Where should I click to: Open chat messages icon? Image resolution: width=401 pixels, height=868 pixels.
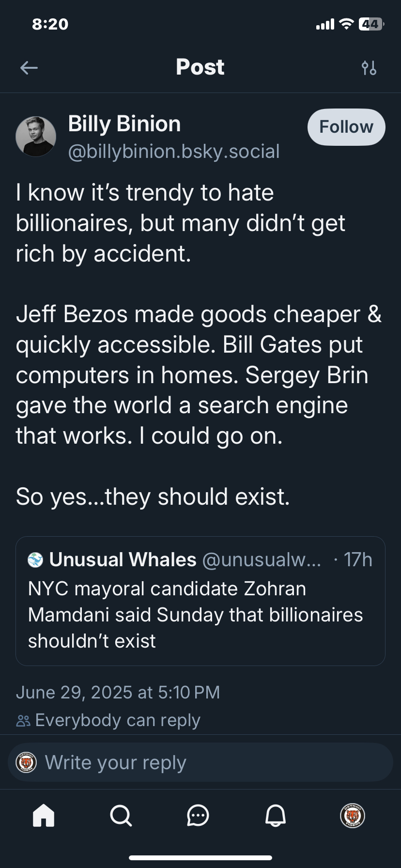198,815
